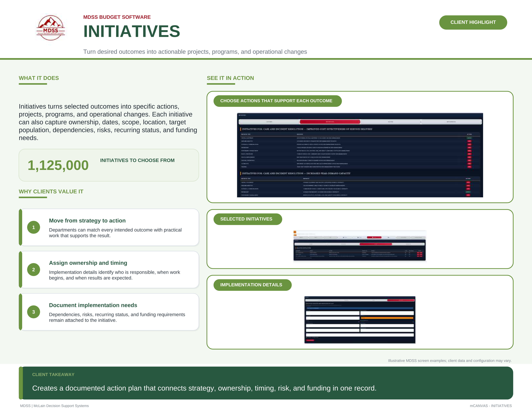The width and height of the screenshot is (532, 411).
Task: Click 'Assign ownership and timing' heading
Action: coord(88,263)
